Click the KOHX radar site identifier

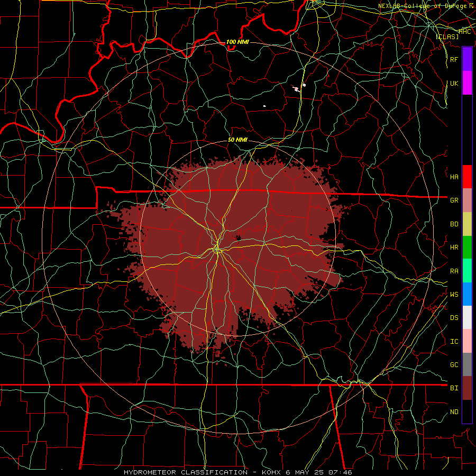pos(272,472)
